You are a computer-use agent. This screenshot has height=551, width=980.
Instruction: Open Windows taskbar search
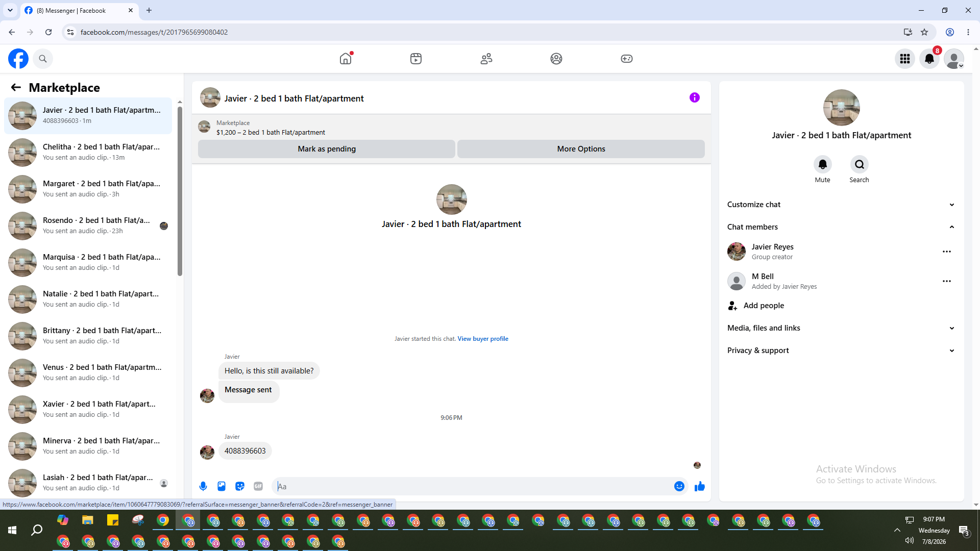(37, 531)
